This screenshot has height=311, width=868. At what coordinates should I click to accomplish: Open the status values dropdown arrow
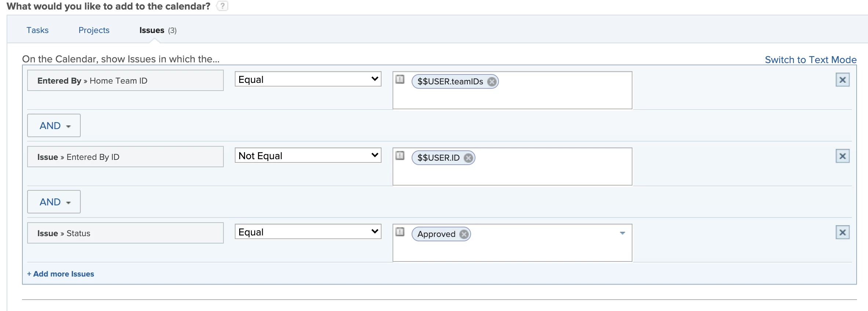622,233
